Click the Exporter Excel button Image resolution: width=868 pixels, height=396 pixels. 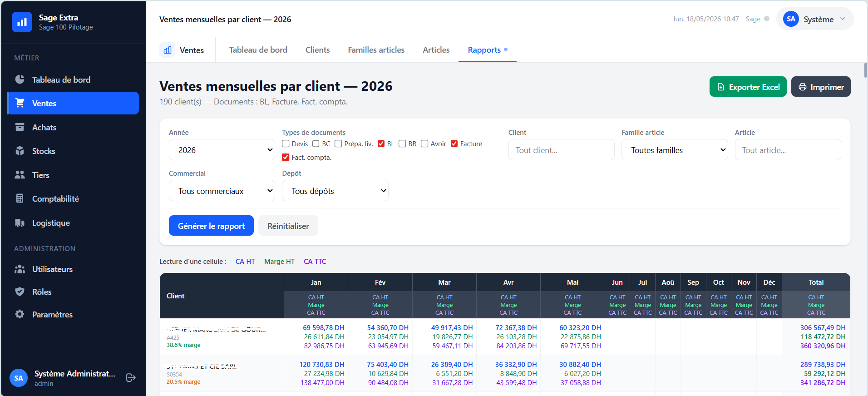(748, 87)
